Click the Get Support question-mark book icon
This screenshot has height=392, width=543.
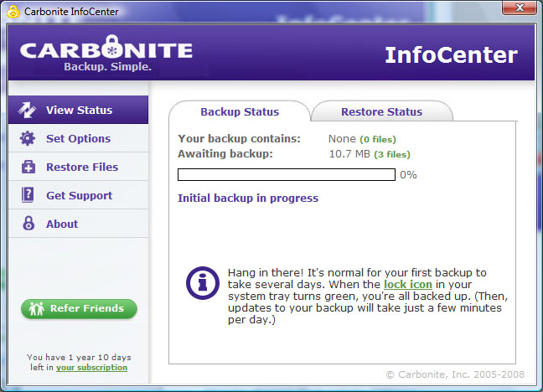point(28,195)
